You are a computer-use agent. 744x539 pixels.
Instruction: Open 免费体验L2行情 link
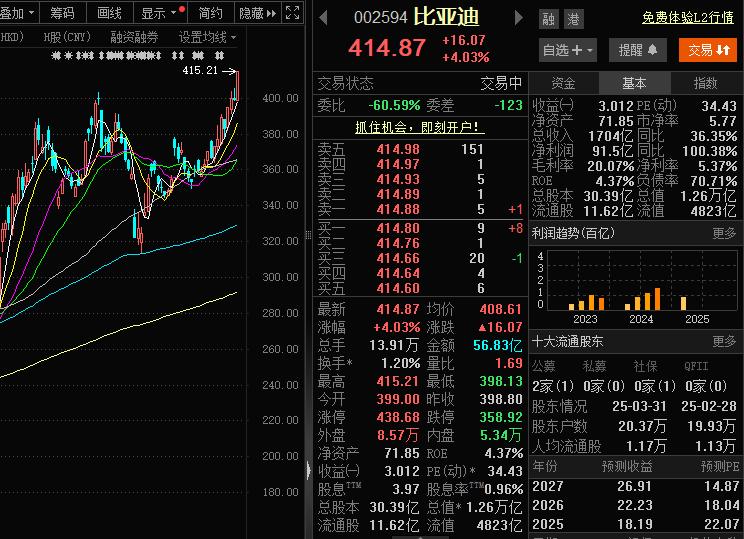(688, 18)
